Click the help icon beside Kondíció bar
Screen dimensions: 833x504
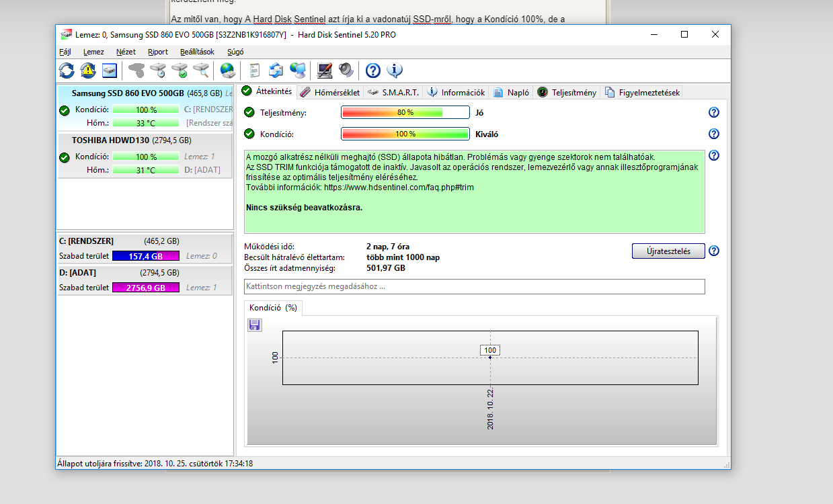[x=714, y=134]
